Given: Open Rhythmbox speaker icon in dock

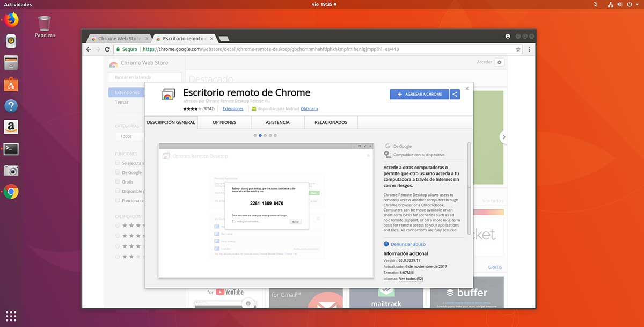Looking at the screenshot, I should [11, 41].
